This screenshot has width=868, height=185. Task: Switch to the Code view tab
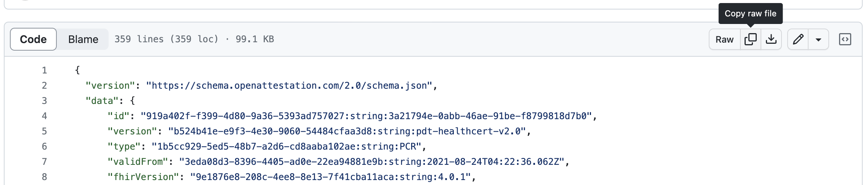pyautogui.click(x=33, y=39)
